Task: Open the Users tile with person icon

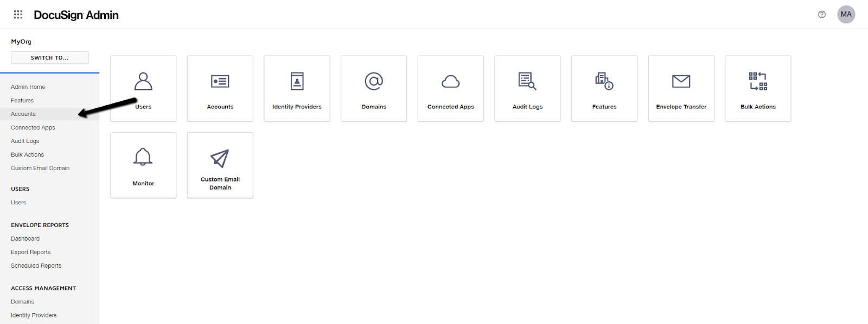Action: pos(143,88)
